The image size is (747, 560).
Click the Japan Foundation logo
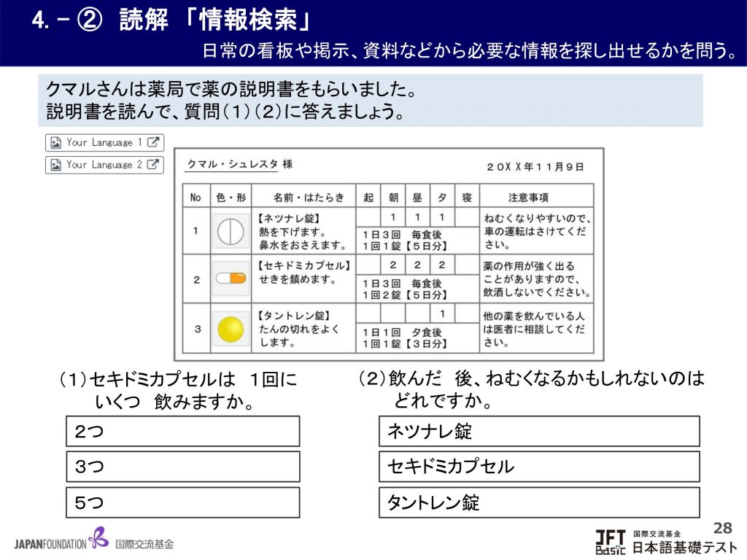click(x=94, y=542)
